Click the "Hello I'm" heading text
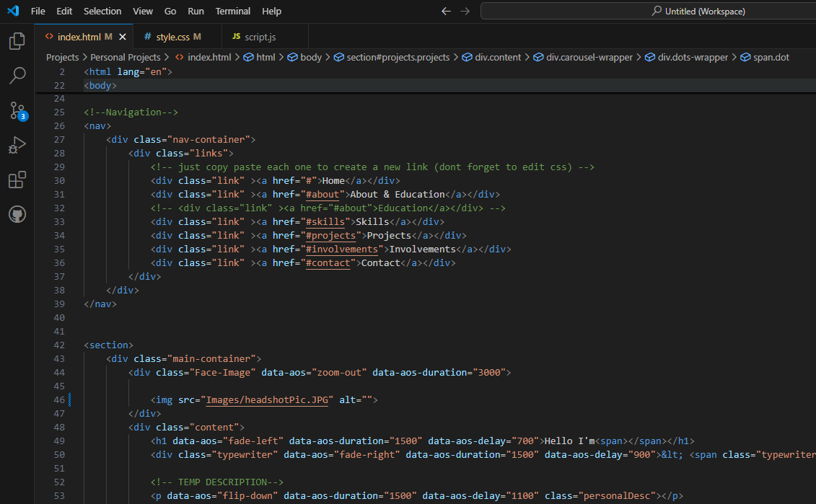This screenshot has height=504, width=816. pyautogui.click(x=569, y=441)
